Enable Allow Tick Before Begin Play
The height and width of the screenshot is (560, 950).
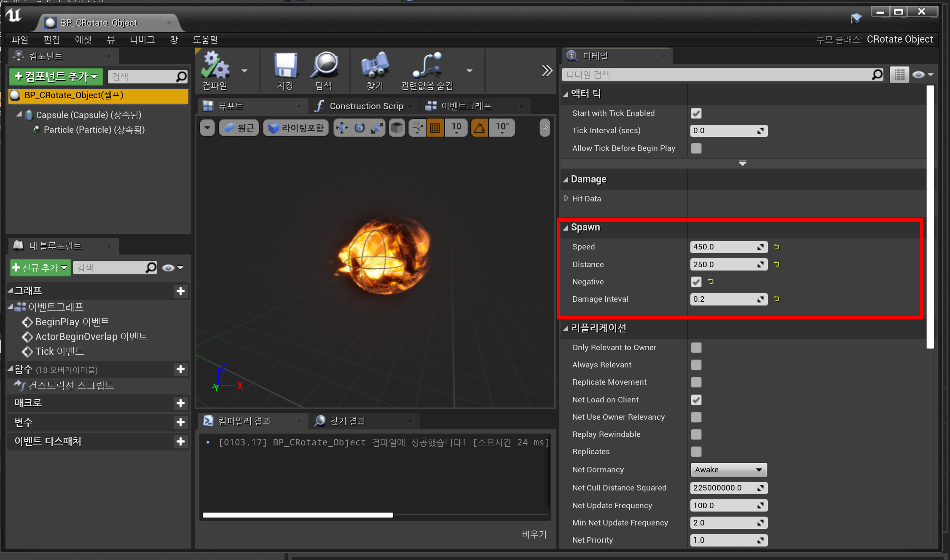[x=696, y=148]
